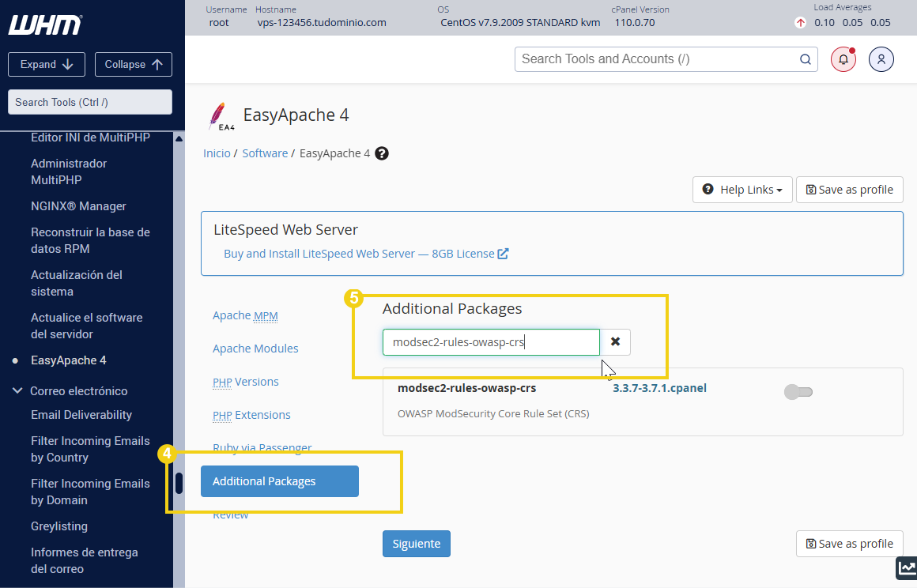Open the Ruby via Passenger section
The width and height of the screenshot is (917, 588).
[262, 447]
